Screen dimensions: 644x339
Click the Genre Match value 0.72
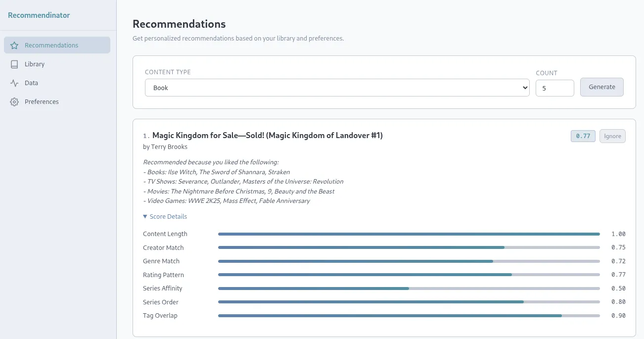coord(618,261)
